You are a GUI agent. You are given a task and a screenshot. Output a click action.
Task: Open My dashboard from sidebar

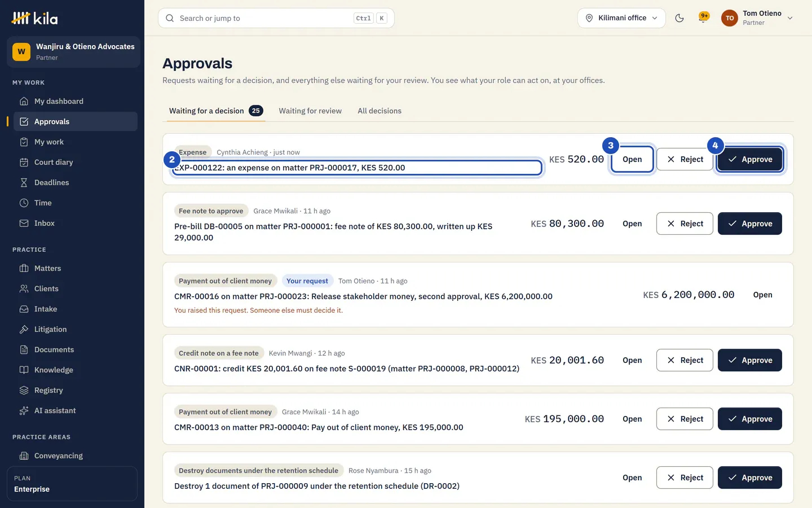coord(76,101)
